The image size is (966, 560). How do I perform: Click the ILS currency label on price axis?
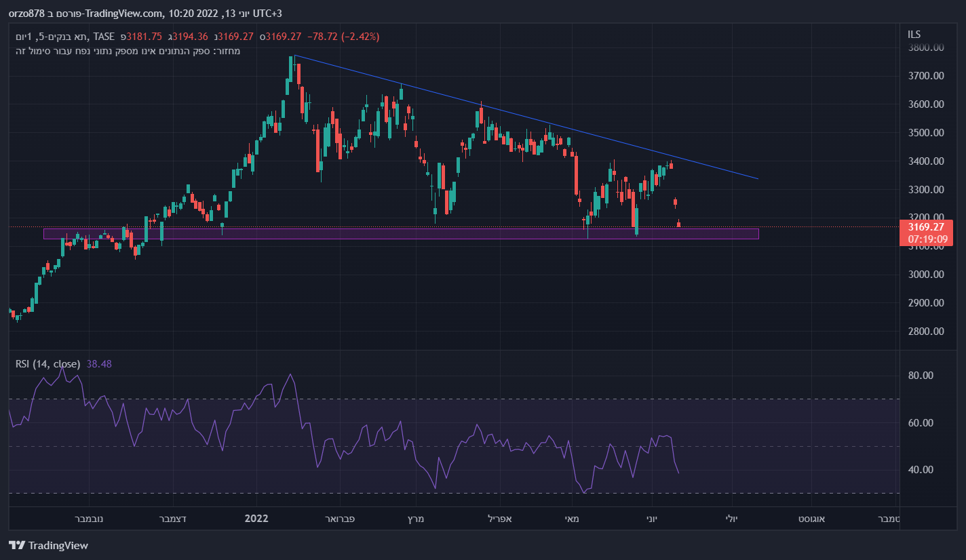pos(914,34)
